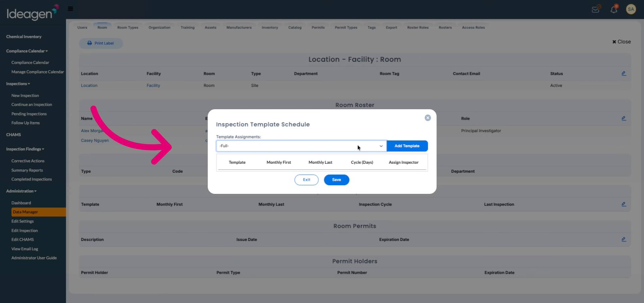This screenshot has height=303, width=644.
Task: Click the Active status value
Action: point(556,86)
